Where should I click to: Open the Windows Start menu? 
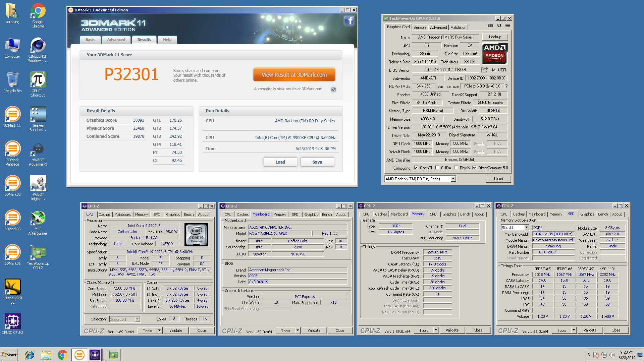click(9, 355)
